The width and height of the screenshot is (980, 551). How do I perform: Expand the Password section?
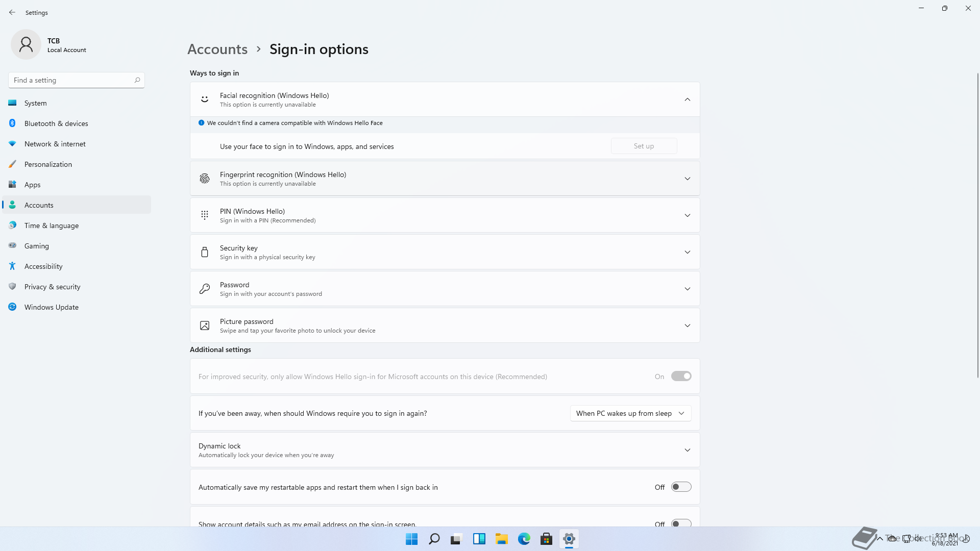point(688,289)
